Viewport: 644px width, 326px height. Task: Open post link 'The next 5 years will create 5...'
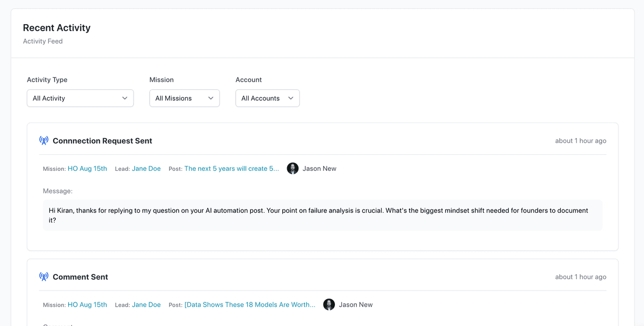(231, 169)
